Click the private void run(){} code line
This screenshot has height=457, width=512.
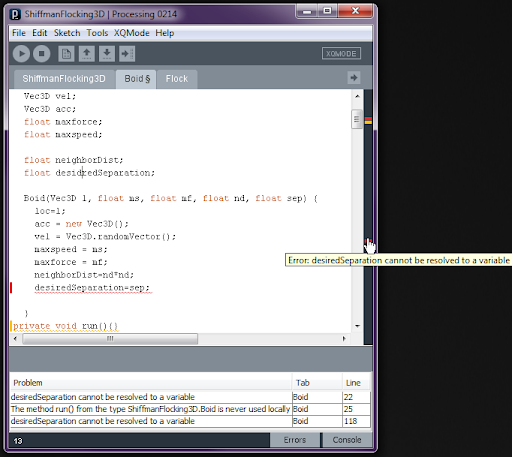[65, 326]
